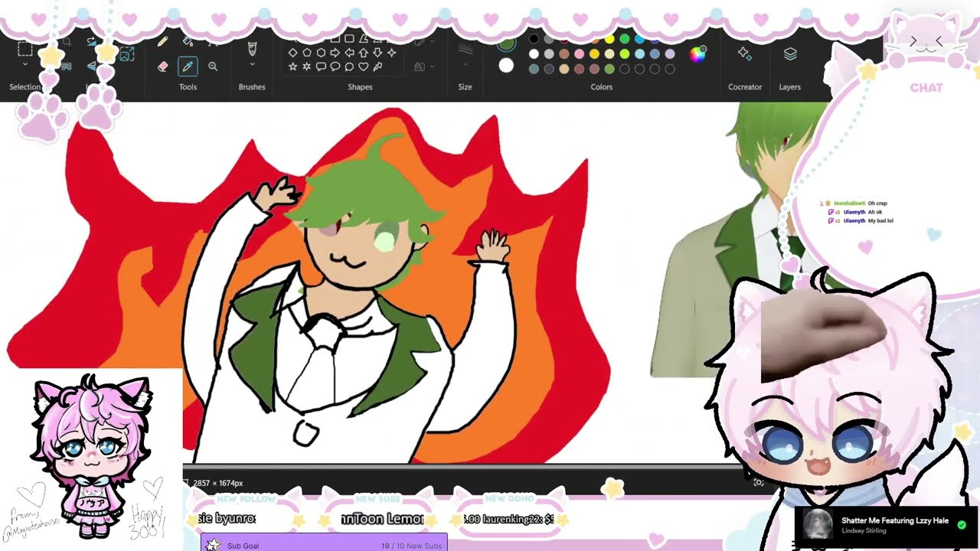Open the Cocreator panel

coord(744,53)
